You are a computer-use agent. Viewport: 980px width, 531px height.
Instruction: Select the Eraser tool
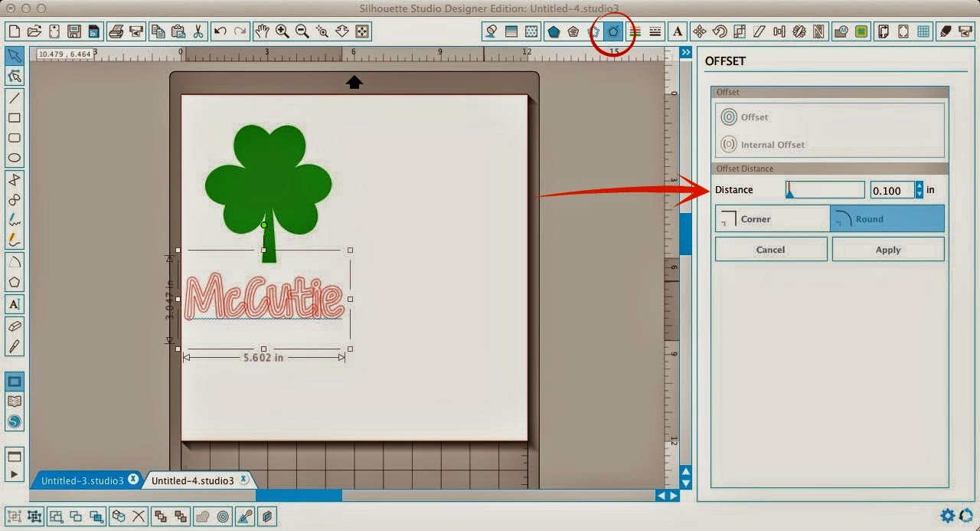(x=14, y=328)
